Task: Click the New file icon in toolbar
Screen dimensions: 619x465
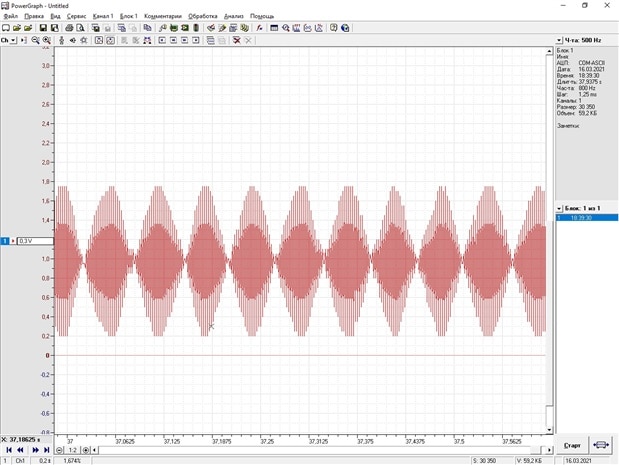Action: [6, 28]
